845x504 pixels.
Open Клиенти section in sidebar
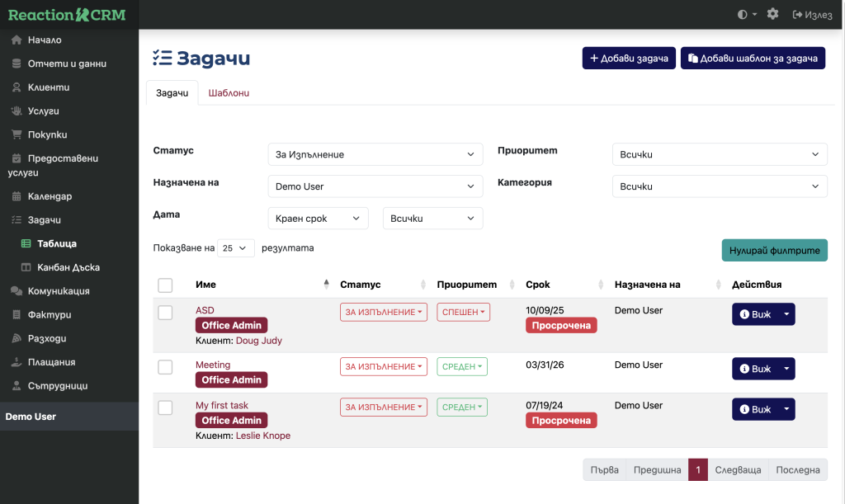[48, 87]
